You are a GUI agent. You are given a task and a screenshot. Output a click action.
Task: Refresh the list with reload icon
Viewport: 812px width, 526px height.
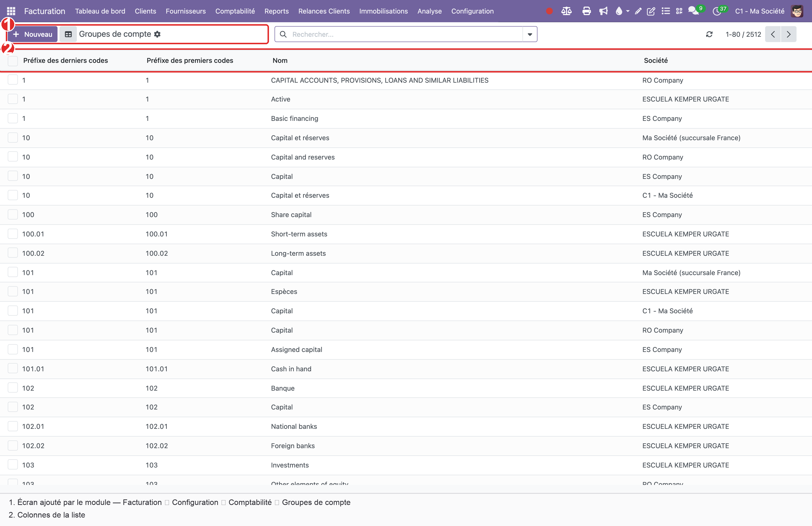click(709, 34)
